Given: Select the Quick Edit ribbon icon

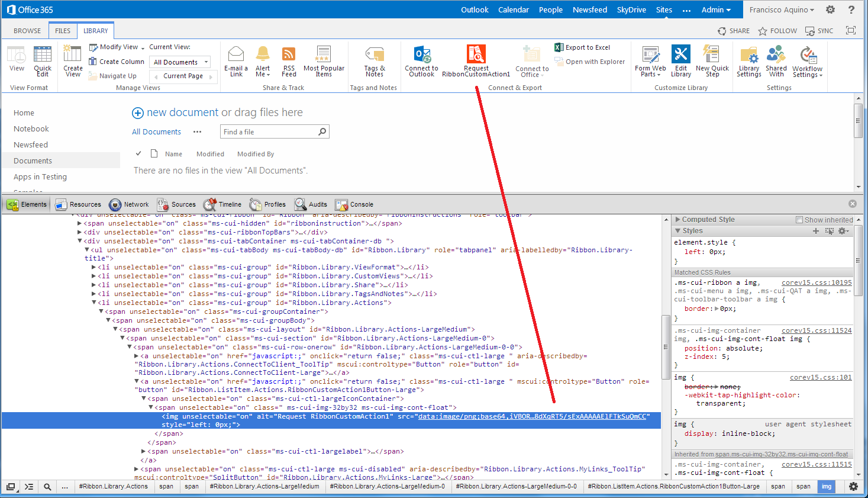Looking at the screenshot, I should (x=43, y=54).
